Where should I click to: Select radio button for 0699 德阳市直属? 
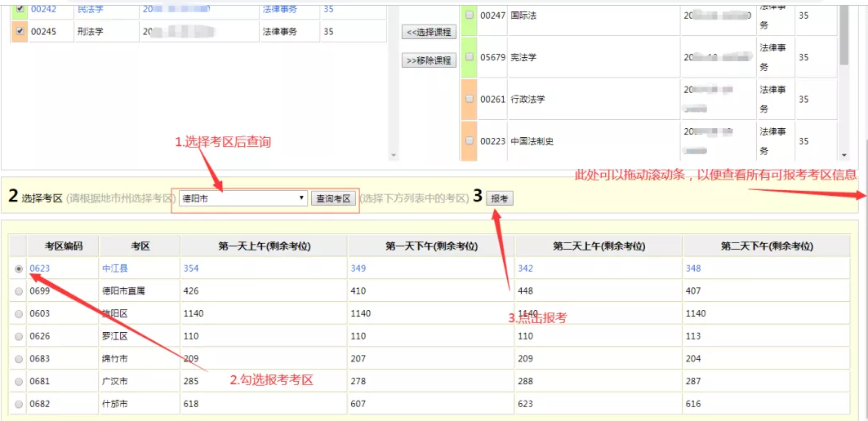pyautogui.click(x=20, y=291)
